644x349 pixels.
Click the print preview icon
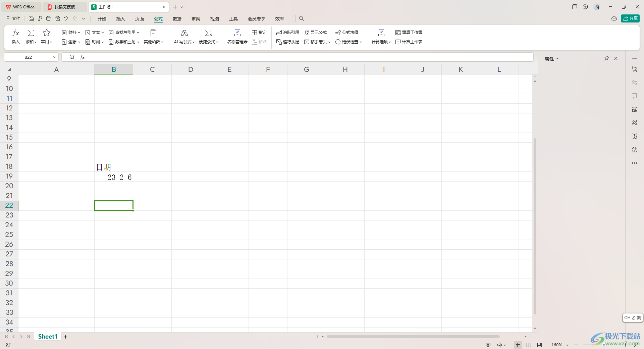57,19
